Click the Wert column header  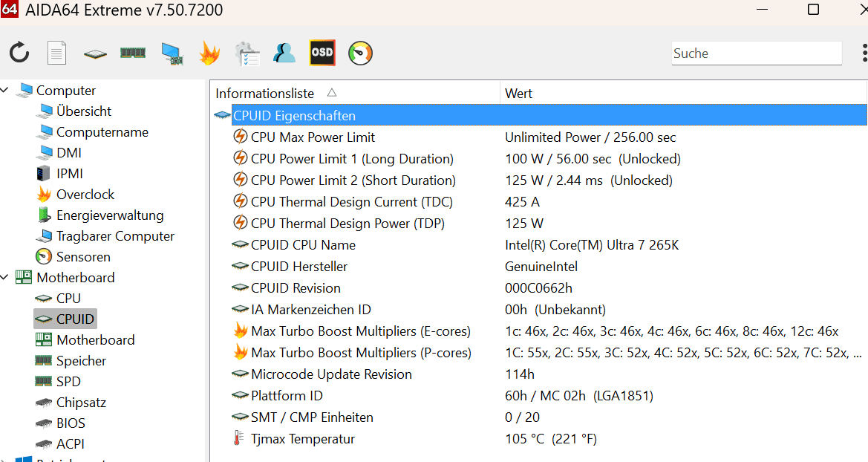point(518,94)
